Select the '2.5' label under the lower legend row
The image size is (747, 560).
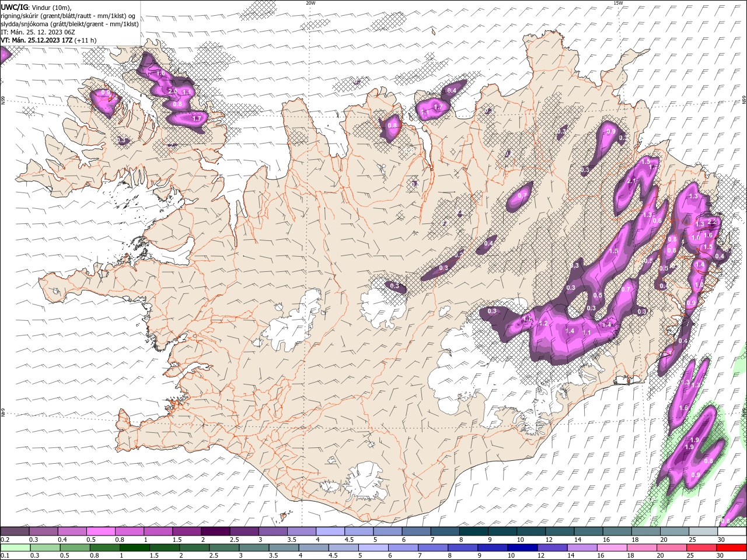[214, 556]
